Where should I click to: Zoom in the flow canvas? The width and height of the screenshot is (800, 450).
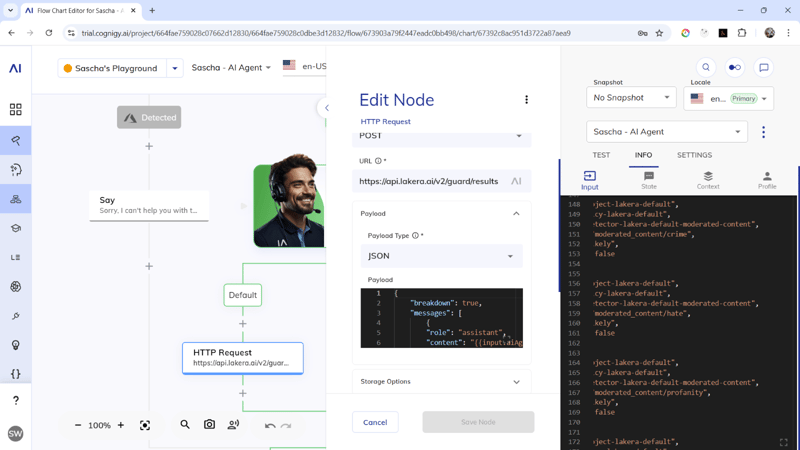(121, 425)
